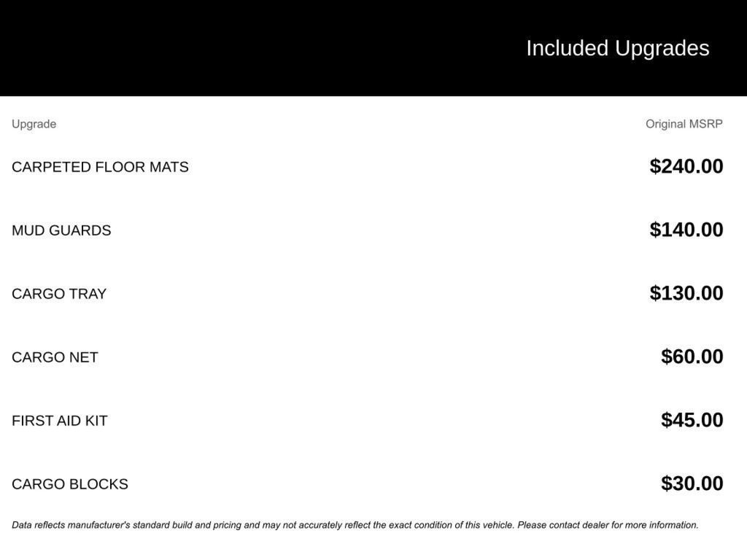Click the $240.00 floor mats price
747x560 pixels.
click(686, 166)
